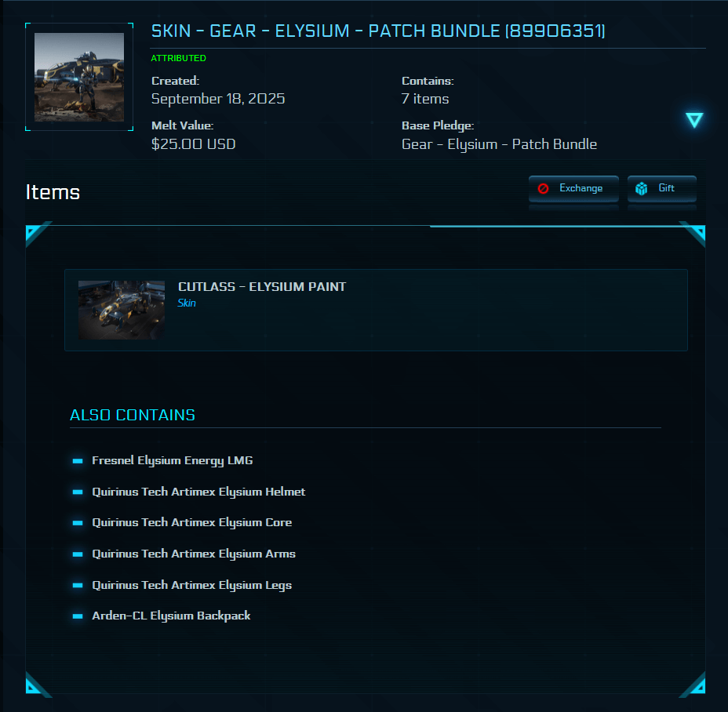Click the red Exchange prohibition icon
Viewport: 728px width, 712px height.
[544, 189]
